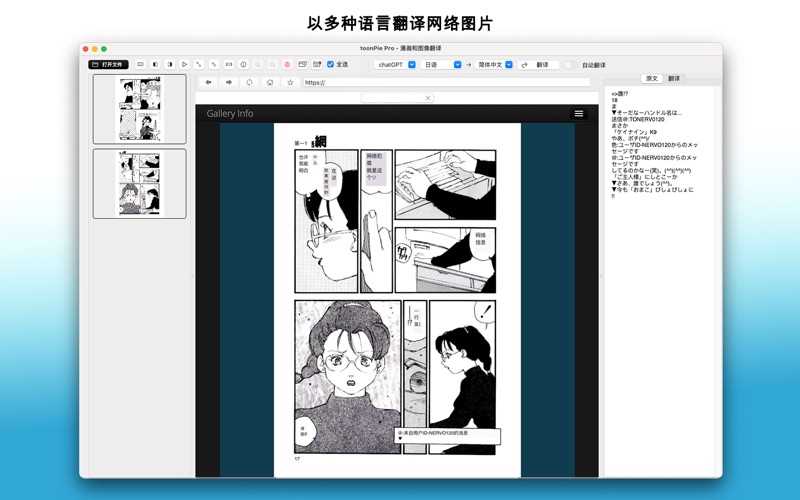Open the chatGPT engine dropdown
Image resolution: width=800 pixels, height=500 pixels.
tap(395, 64)
